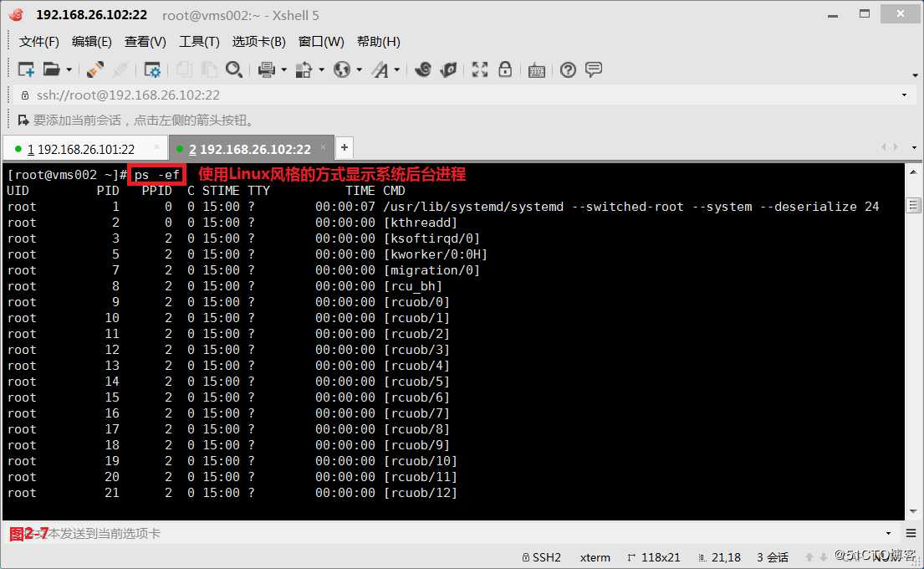Expand the Encoding globe dropdown arrow
The height and width of the screenshot is (569, 924).
359,69
